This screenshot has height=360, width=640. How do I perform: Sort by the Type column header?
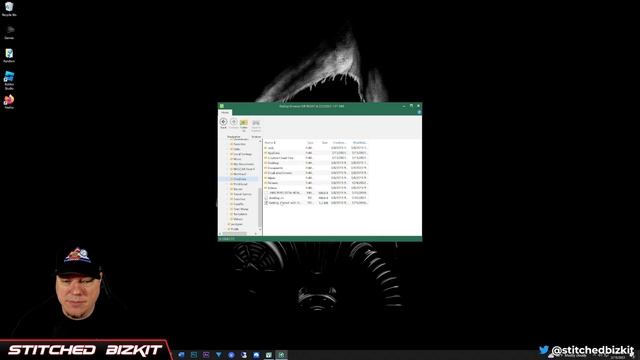[x=310, y=143]
